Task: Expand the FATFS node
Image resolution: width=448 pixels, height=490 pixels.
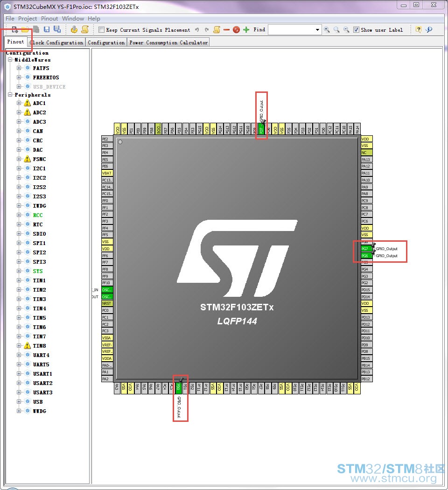Action: 19,68
